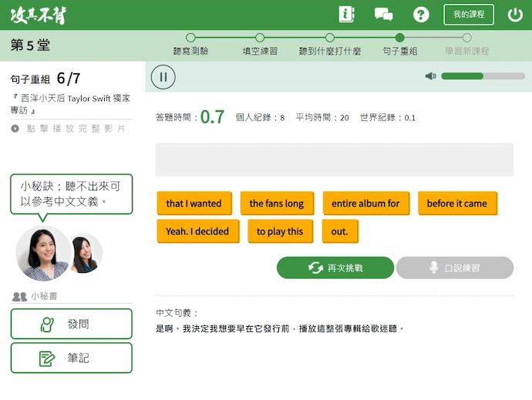This screenshot has width=532, height=400.
Task: Click the help question mark icon
Action: (x=421, y=15)
